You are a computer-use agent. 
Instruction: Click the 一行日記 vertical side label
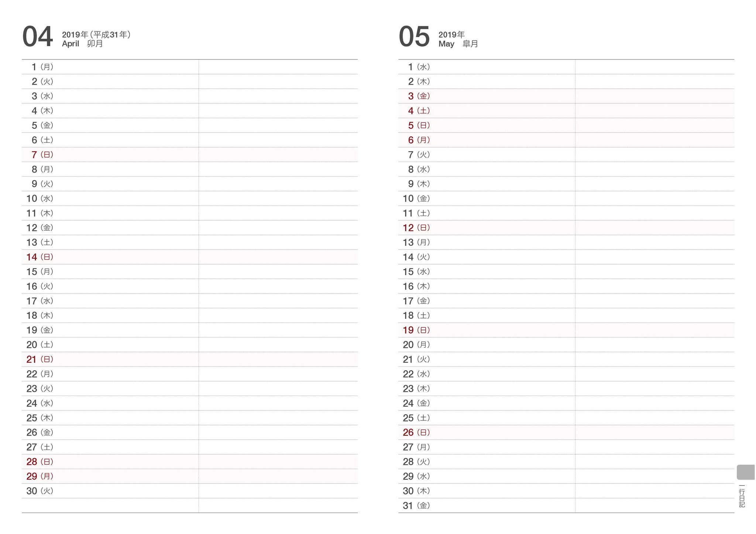[742, 496]
